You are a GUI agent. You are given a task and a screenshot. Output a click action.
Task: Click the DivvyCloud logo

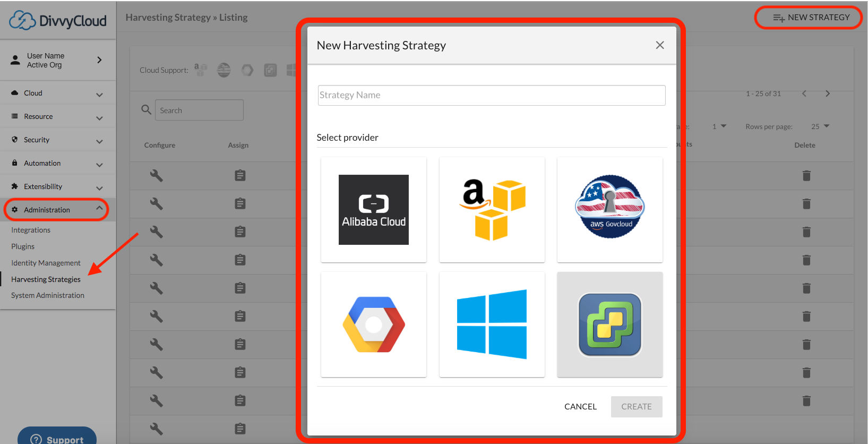click(x=58, y=21)
